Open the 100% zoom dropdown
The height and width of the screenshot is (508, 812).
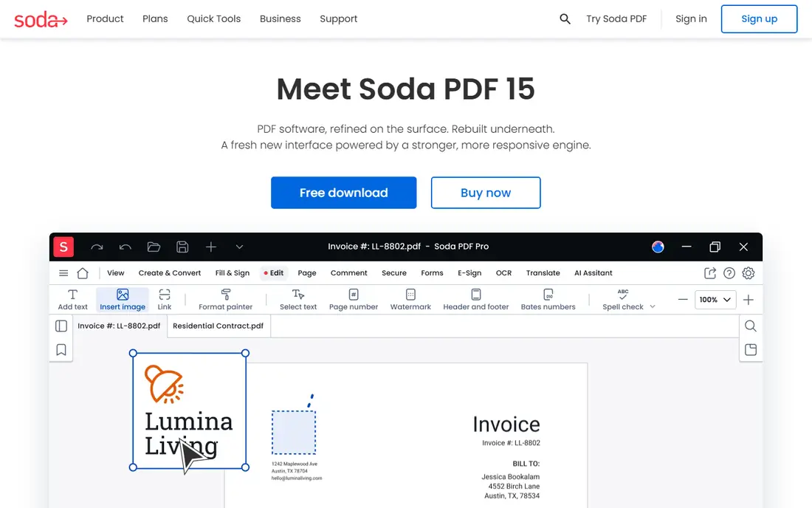click(x=715, y=300)
